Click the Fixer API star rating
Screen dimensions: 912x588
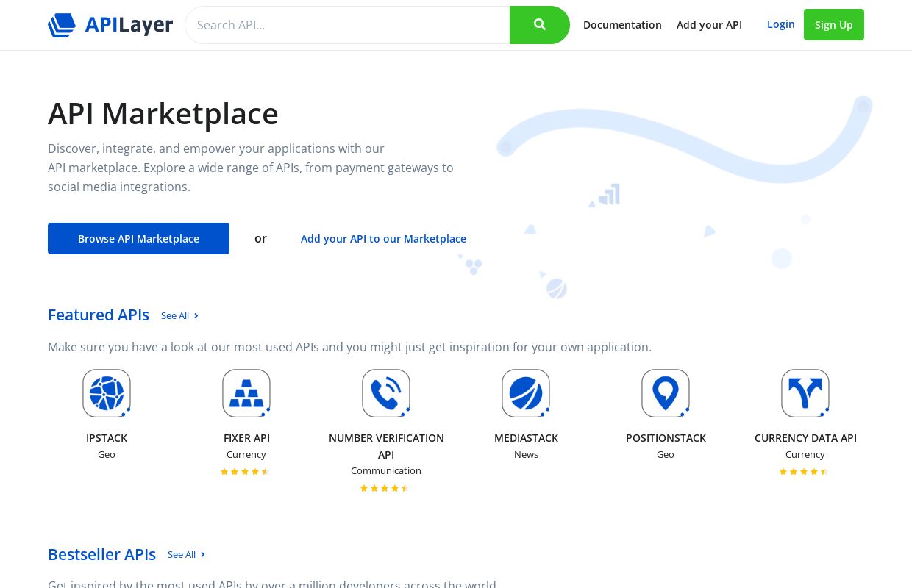[x=245, y=472]
